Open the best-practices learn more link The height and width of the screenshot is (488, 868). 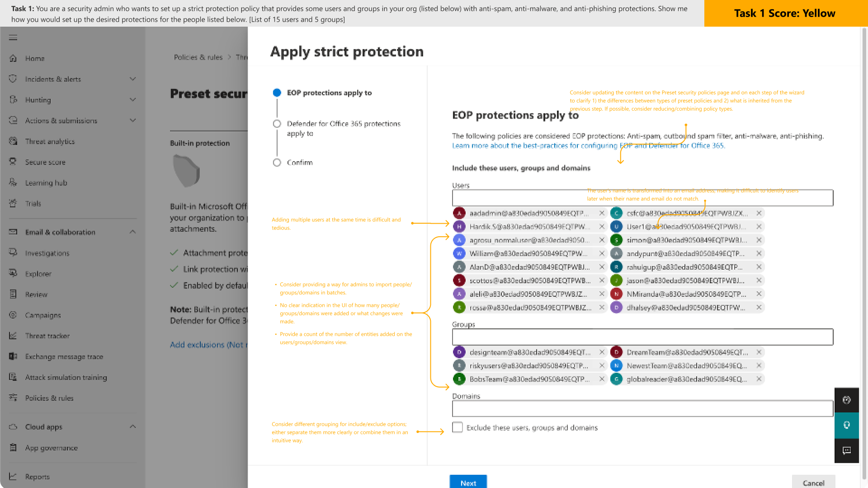(x=589, y=145)
